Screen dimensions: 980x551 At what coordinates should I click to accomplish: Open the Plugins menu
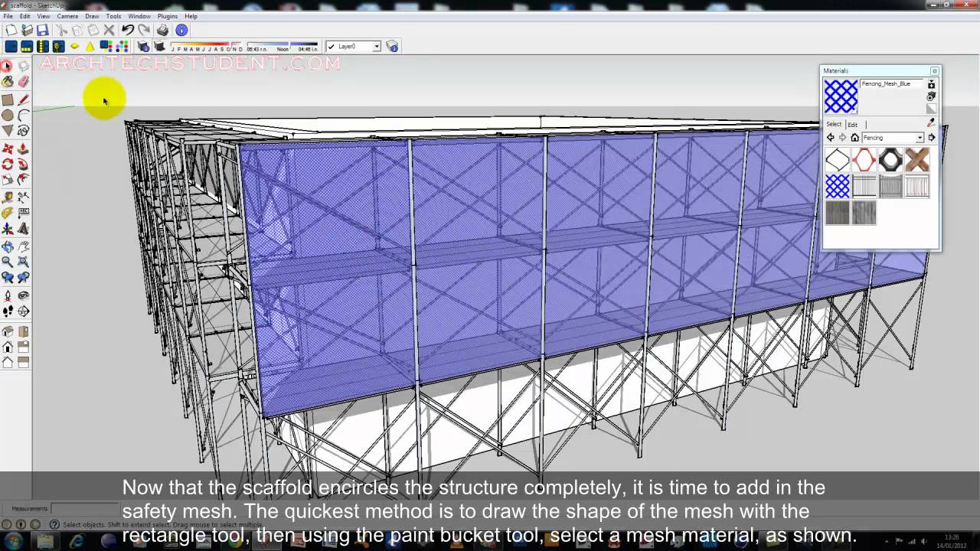click(x=168, y=16)
